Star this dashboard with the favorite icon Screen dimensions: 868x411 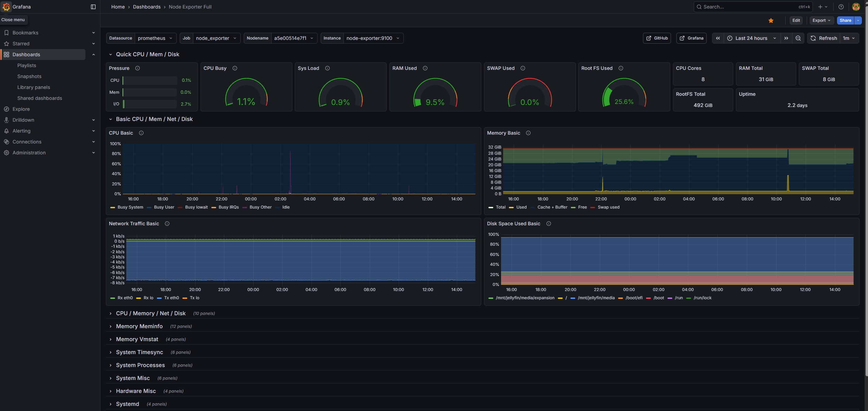[x=771, y=20]
